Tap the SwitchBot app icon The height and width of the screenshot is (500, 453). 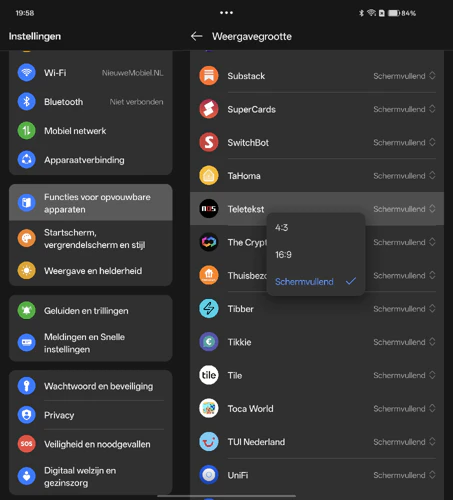tap(209, 142)
